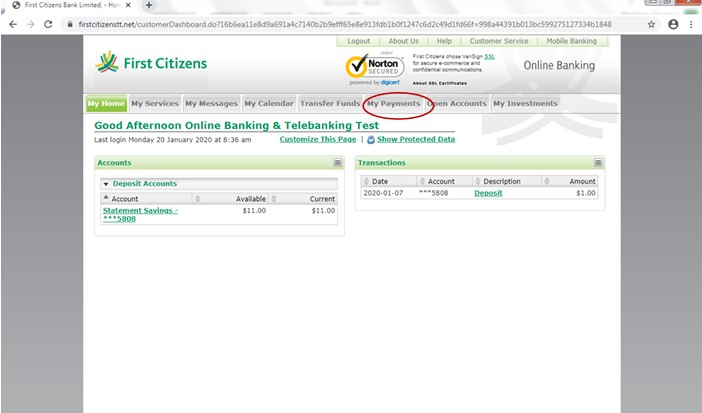Viewport: 702px width, 413px height.
Task: Collapse the Deposit Accounts section
Action: (107, 184)
